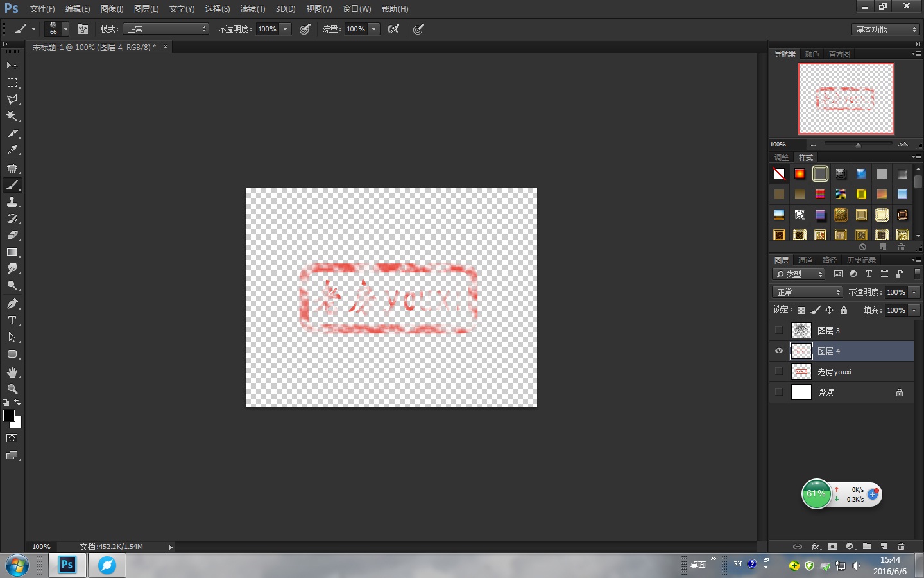924x578 pixels.
Task: Open the brush blending 模式 dropdown
Action: 166,29
